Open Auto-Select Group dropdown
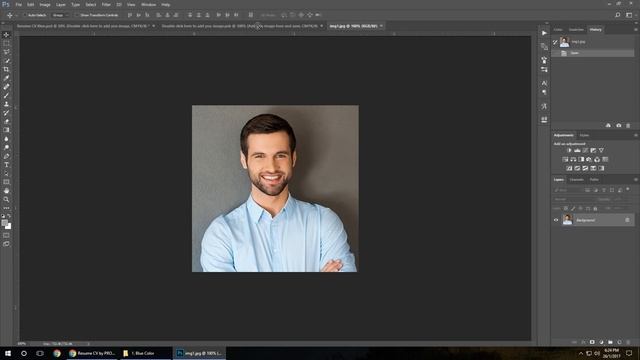Screen dimensions: 640x360 coord(60,15)
